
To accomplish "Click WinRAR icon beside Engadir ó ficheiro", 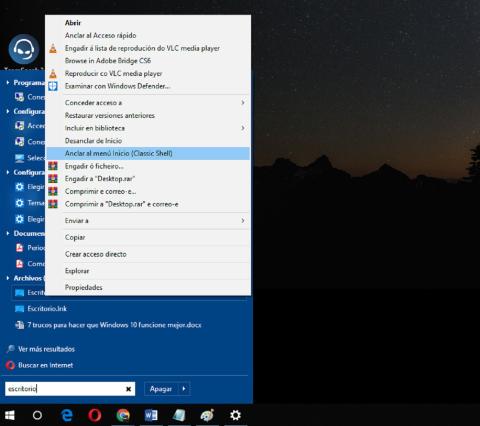I will click(x=53, y=166).
